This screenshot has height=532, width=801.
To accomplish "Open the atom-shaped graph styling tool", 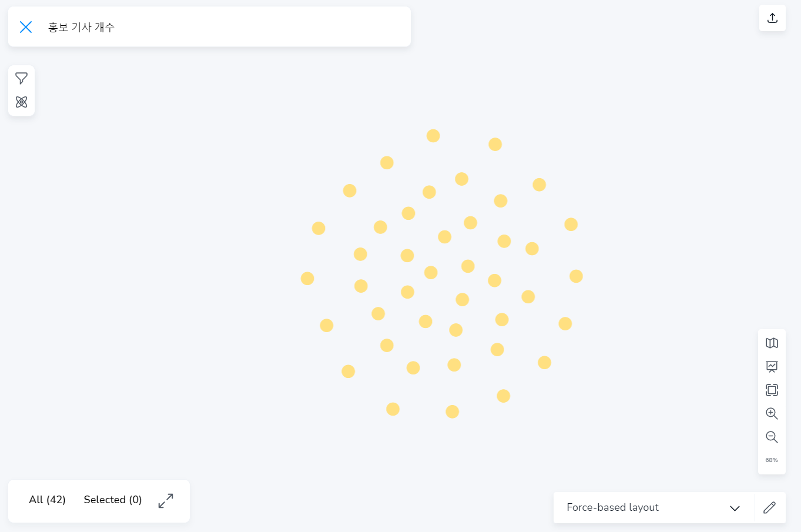I will click(22, 102).
